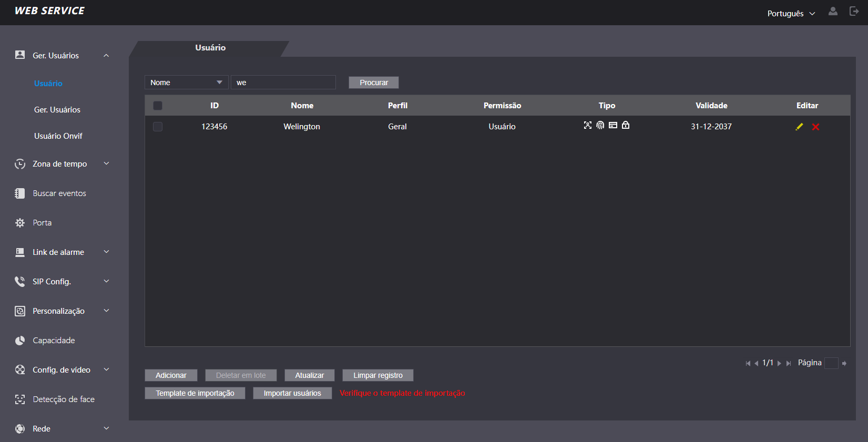The image size is (868, 442).
Task: Click the search text field containing 'we'
Action: (283, 83)
